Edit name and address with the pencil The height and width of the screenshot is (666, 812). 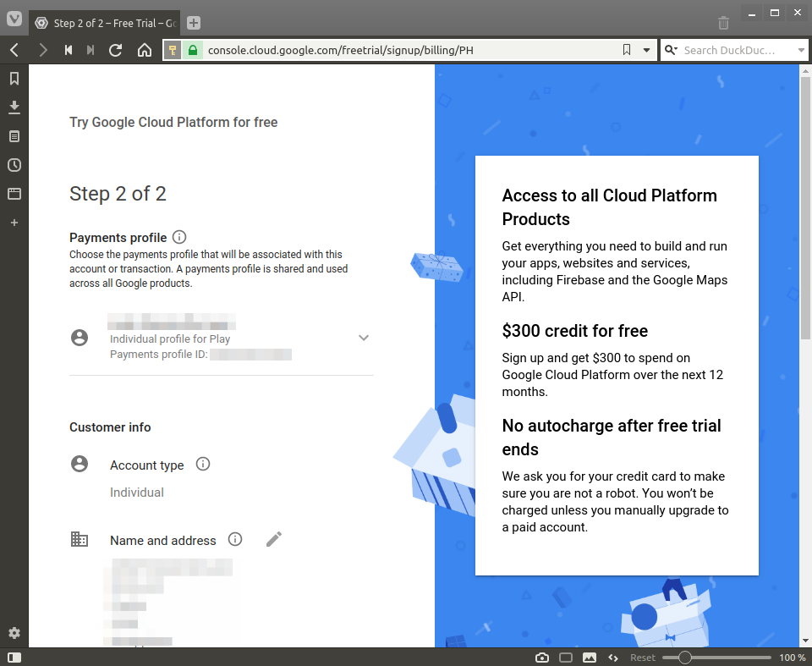[x=274, y=539]
